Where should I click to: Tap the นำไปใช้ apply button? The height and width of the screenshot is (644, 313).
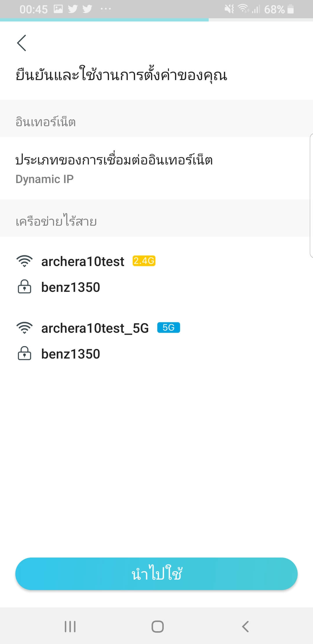click(x=156, y=574)
